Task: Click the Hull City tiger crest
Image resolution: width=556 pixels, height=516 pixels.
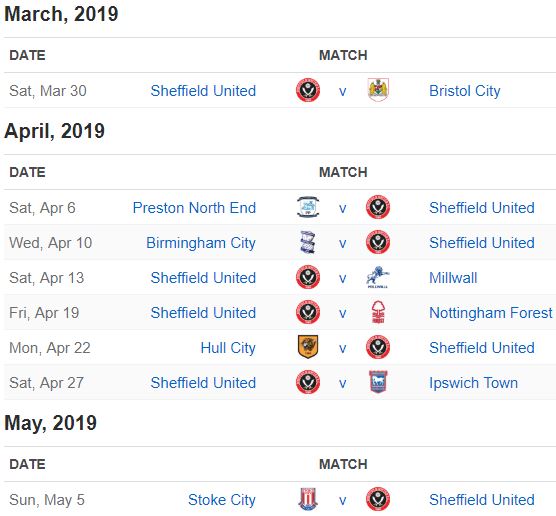Action: [308, 347]
